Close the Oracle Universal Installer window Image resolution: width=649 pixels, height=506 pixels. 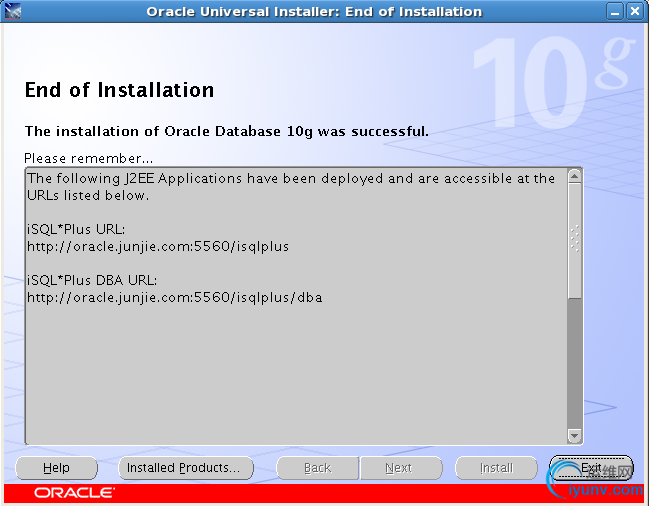(x=635, y=11)
